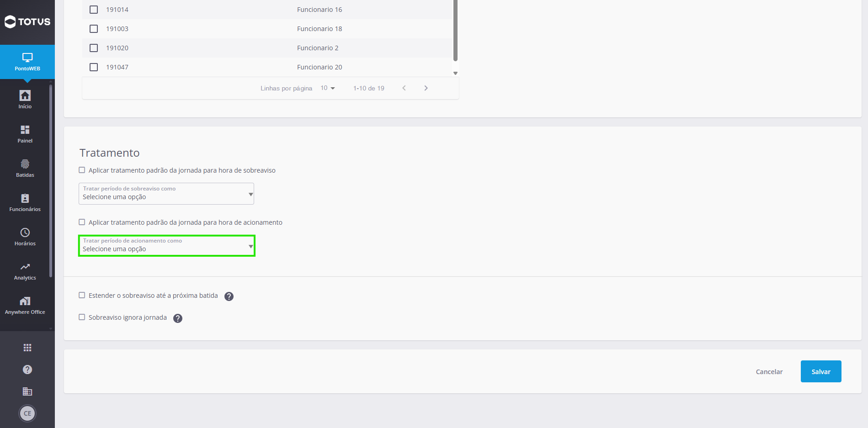Image resolution: width=868 pixels, height=428 pixels.
Task: Open Linhas por página dropdown
Action: (x=328, y=88)
